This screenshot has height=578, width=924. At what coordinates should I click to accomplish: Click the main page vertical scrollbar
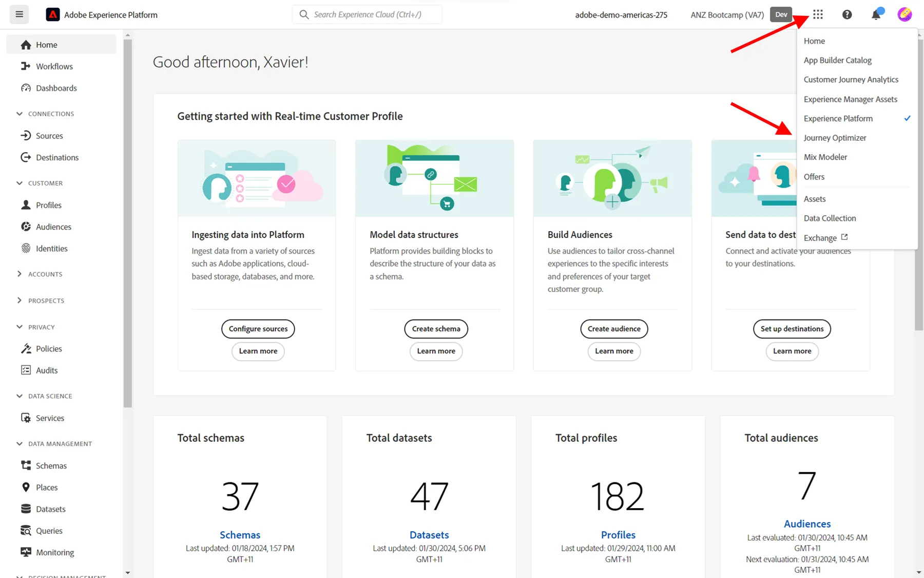(x=919, y=185)
